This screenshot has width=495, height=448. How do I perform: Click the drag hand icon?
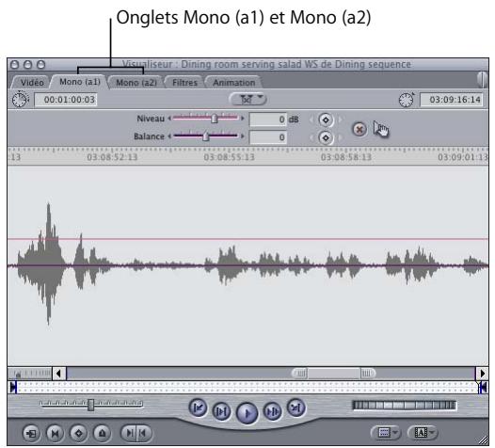(381, 129)
